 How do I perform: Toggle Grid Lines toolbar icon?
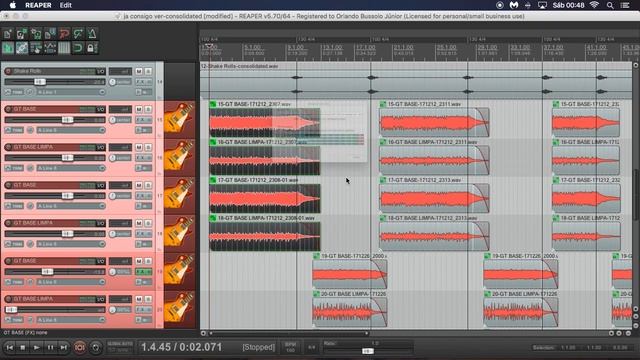pyautogui.click(x=64, y=48)
